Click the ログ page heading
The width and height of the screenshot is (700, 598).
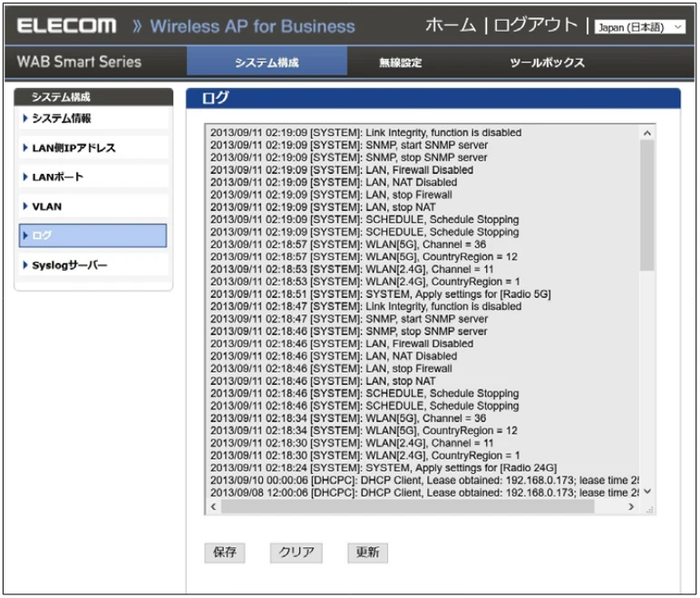click(216, 98)
